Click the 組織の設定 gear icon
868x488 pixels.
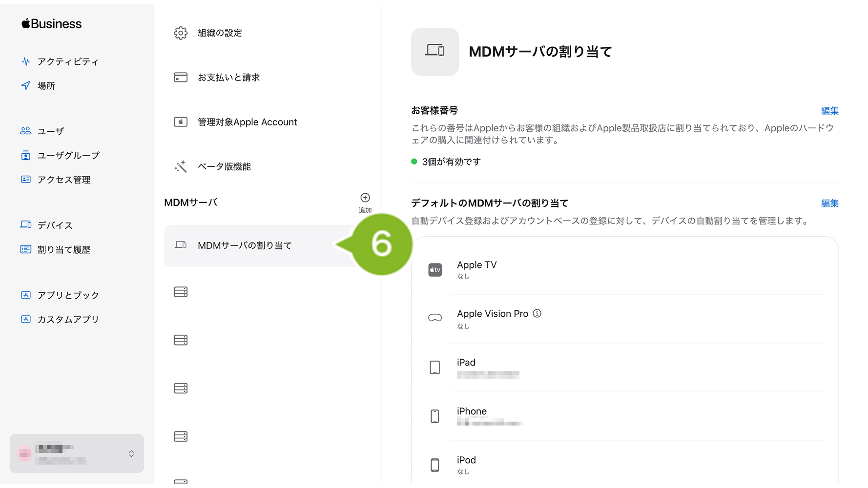pyautogui.click(x=181, y=33)
